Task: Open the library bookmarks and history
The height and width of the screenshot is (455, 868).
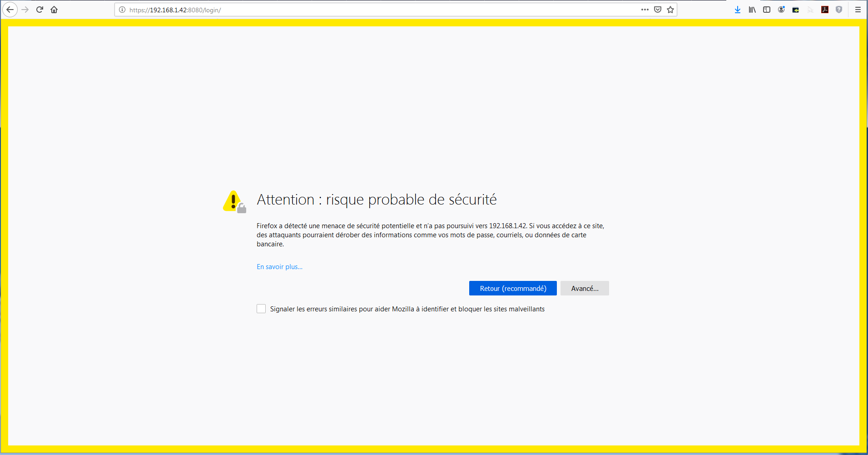Action: click(x=752, y=10)
